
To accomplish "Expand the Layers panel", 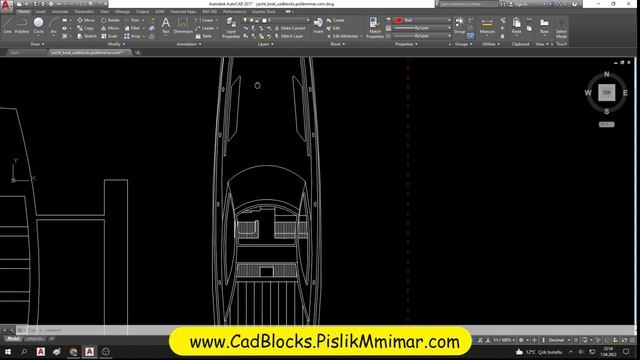I will (265, 44).
